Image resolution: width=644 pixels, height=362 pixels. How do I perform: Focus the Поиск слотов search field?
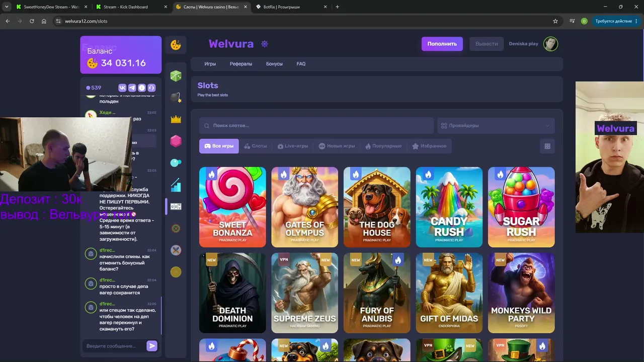(x=316, y=126)
